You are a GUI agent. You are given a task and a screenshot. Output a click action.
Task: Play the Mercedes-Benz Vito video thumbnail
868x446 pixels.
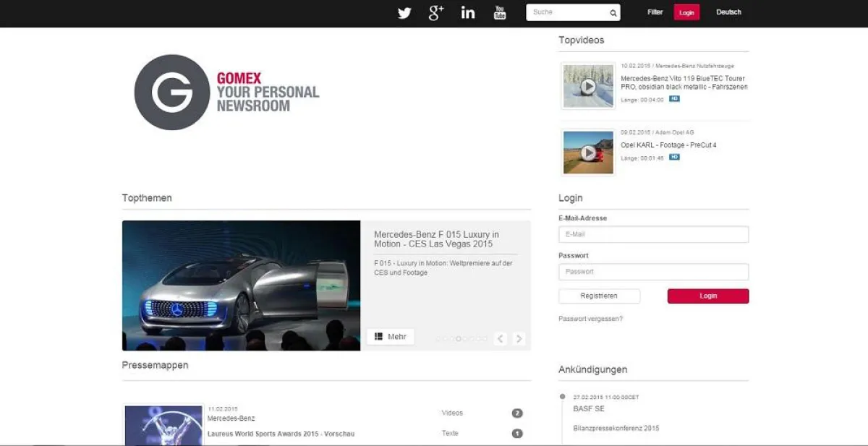[x=588, y=87]
